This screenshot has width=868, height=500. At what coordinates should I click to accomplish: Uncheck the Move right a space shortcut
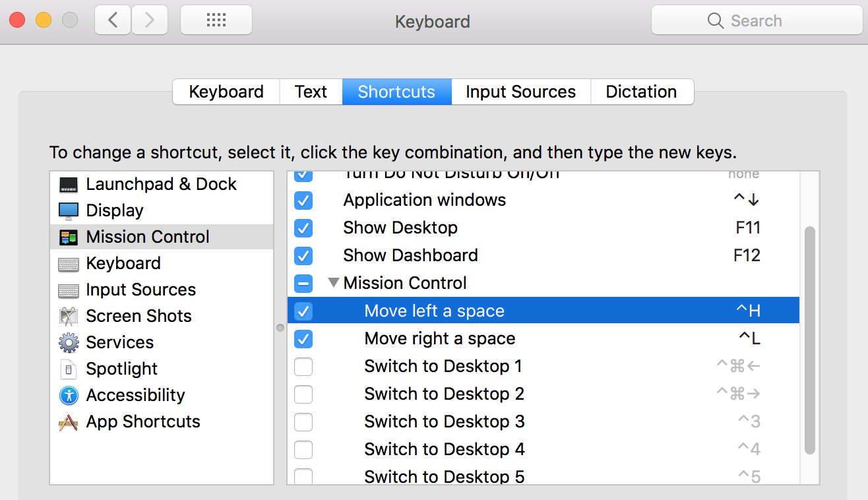[303, 339]
